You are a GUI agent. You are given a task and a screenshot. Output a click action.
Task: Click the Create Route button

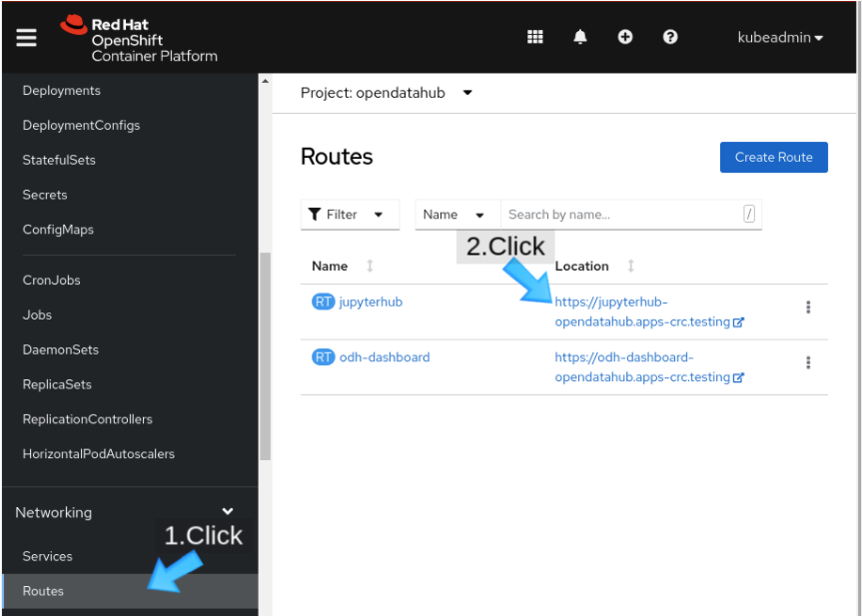pos(773,157)
